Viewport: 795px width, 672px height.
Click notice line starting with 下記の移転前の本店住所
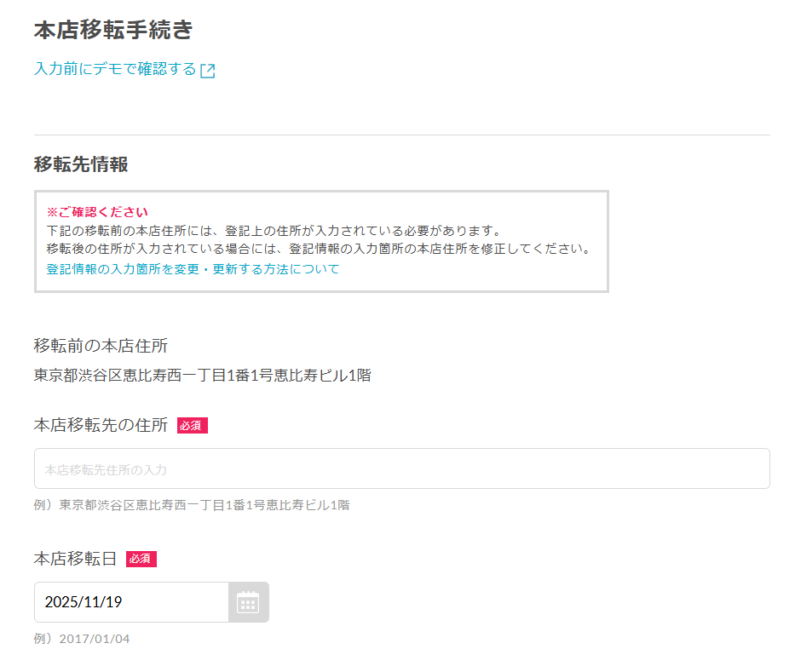pos(274,231)
